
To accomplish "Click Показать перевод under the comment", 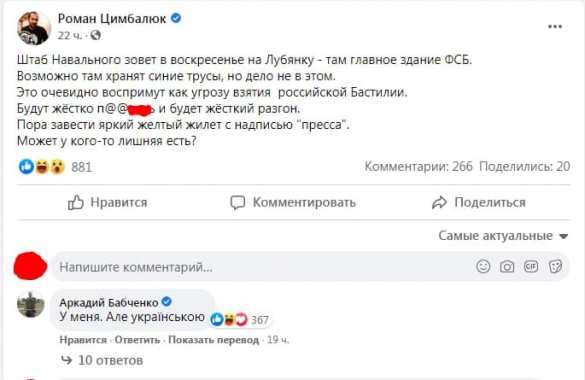I will 213,340.
